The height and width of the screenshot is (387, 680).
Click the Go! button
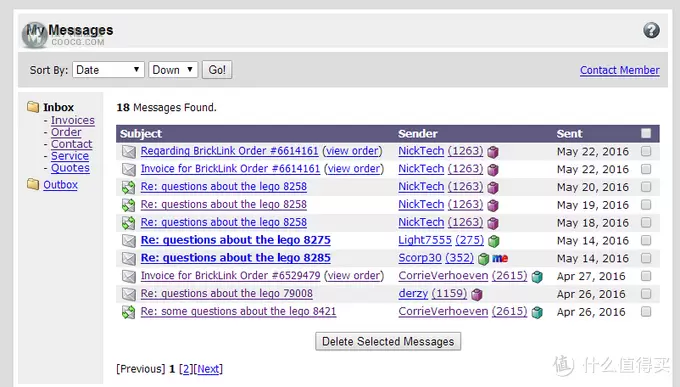[x=217, y=70]
